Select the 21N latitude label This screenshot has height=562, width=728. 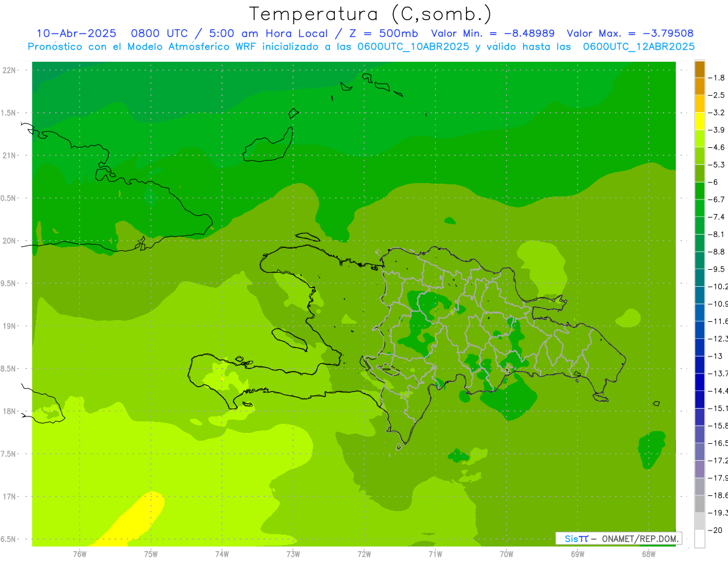pos(10,155)
